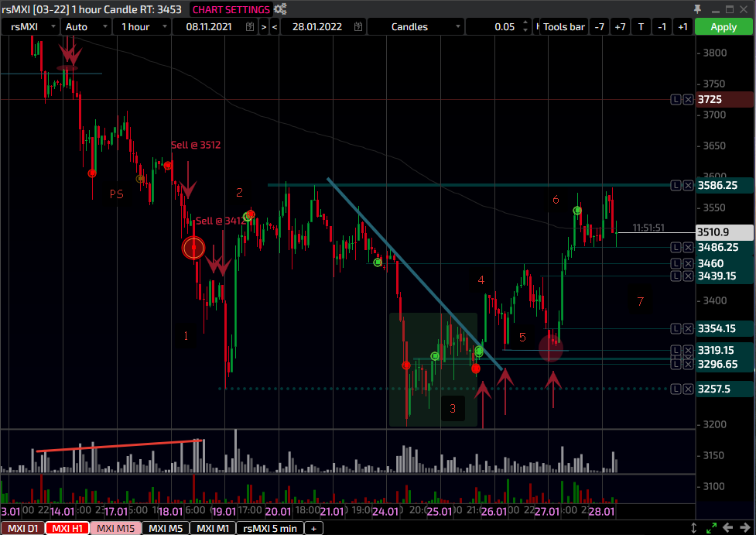This screenshot has height=535, width=756.
Task: Open the rsMXI symbol dropdown
Action: coord(30,27)
